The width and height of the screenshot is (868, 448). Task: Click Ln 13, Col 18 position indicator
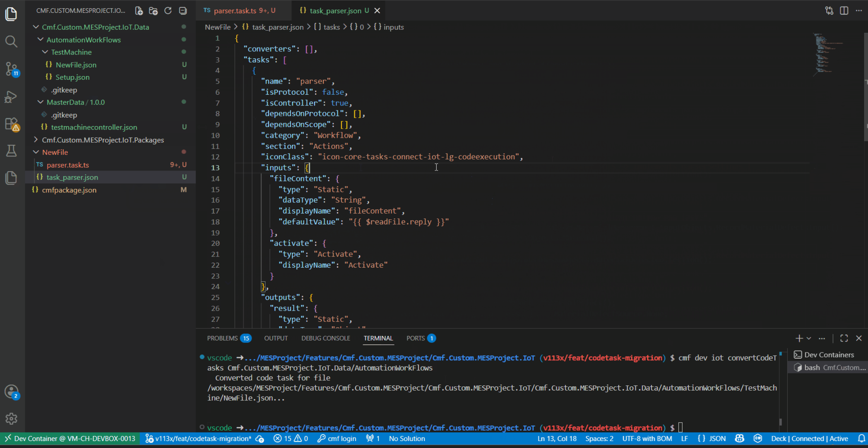[557, 438]
